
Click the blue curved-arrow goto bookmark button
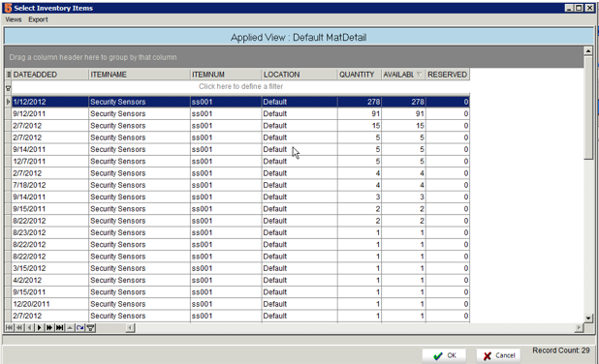pyautogui.click(x=79, y=328)
